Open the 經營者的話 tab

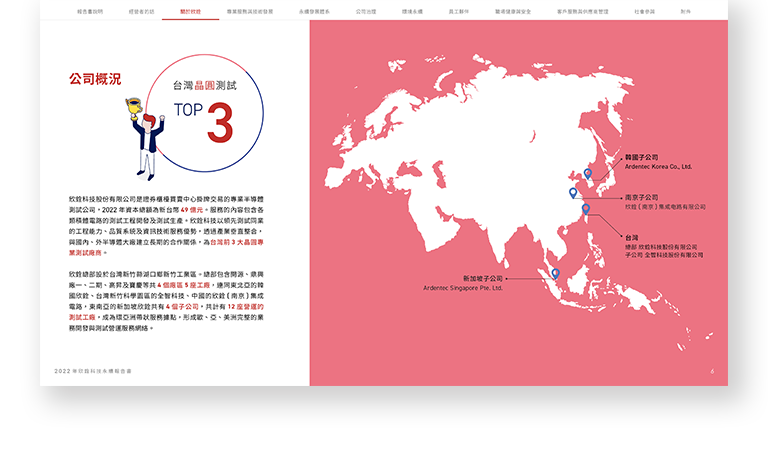tap(142, 11)
